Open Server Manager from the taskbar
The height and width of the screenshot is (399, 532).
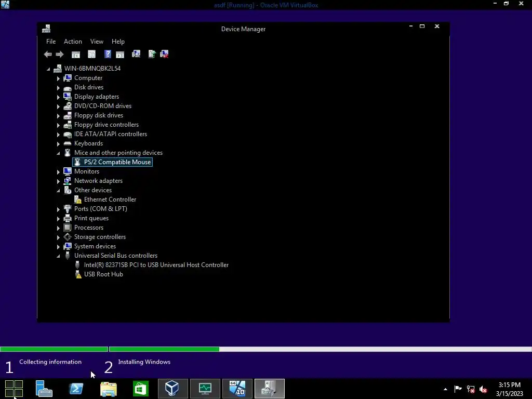(x=44, y=389)
